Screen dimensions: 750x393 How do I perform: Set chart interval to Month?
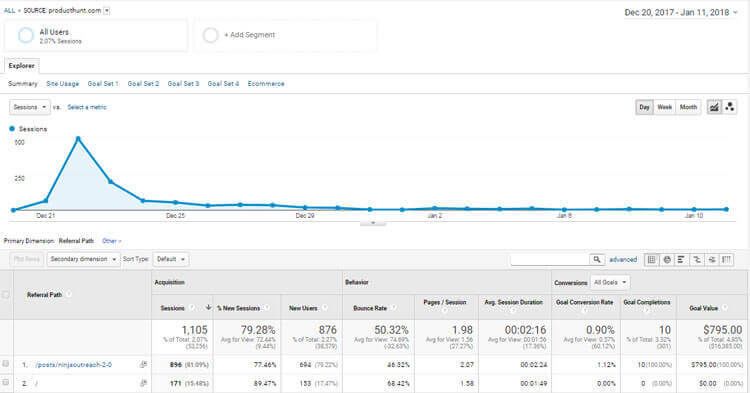click(x=688, y=107)
